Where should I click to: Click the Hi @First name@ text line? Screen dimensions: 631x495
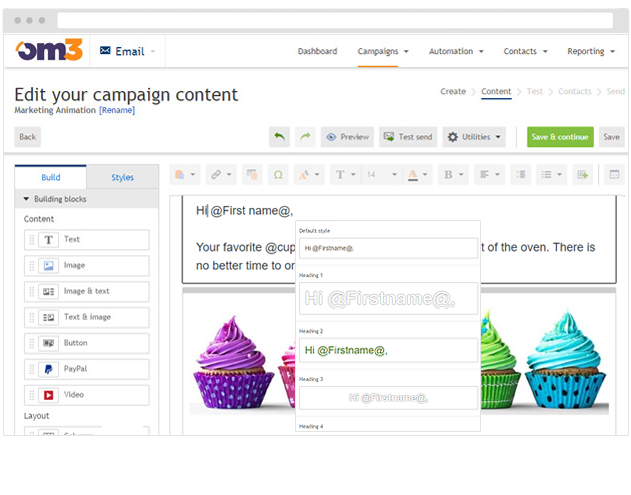(244, 210)
